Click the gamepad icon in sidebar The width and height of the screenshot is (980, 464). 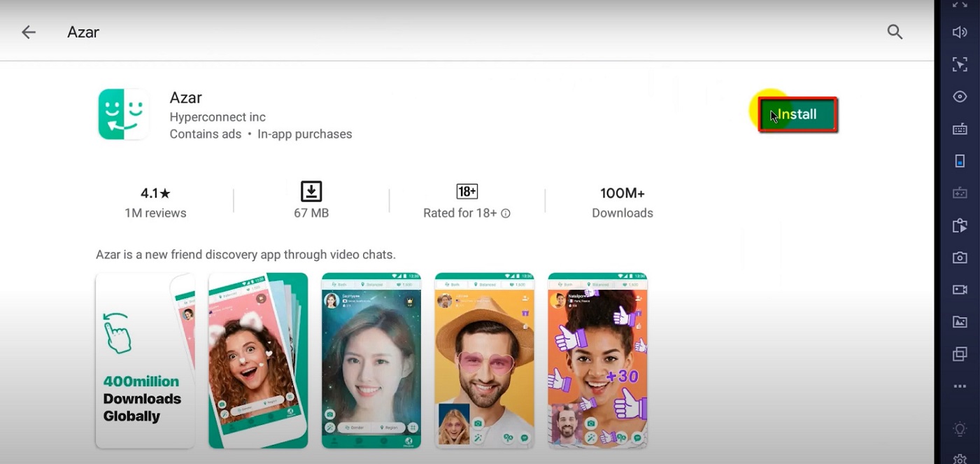[x=960, y=193]
